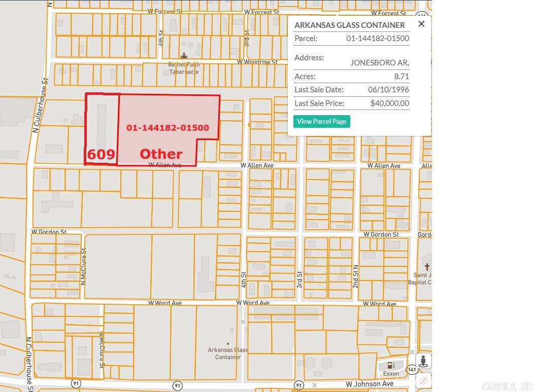Screen dimensions: 533x392
Task: Click the Exxon place name label
Action: tap(391, 374)
